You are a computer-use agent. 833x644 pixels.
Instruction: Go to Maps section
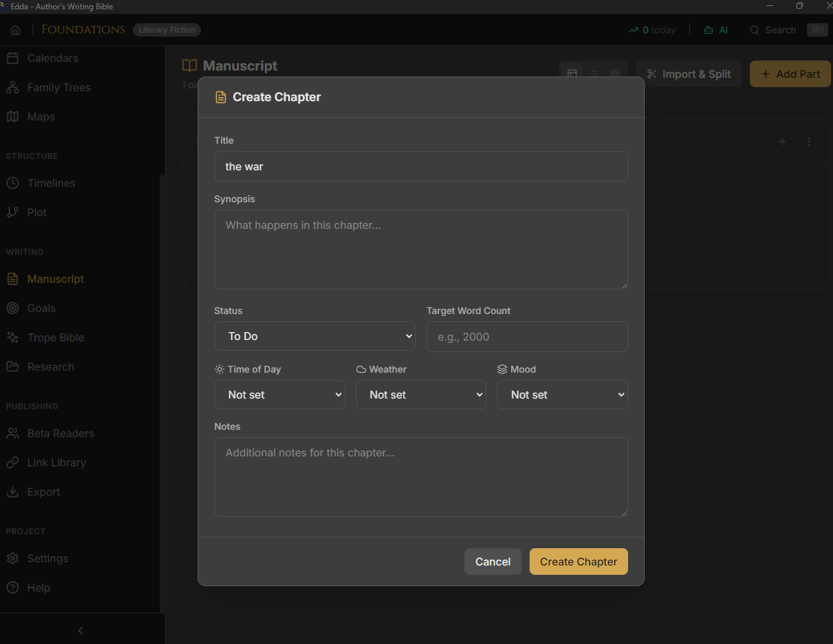[41, 116]
